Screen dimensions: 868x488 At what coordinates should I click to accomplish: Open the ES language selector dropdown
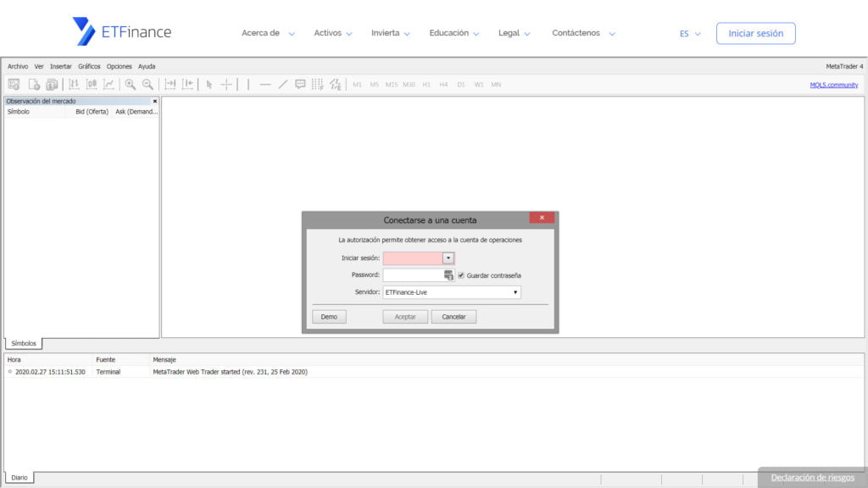687,34
